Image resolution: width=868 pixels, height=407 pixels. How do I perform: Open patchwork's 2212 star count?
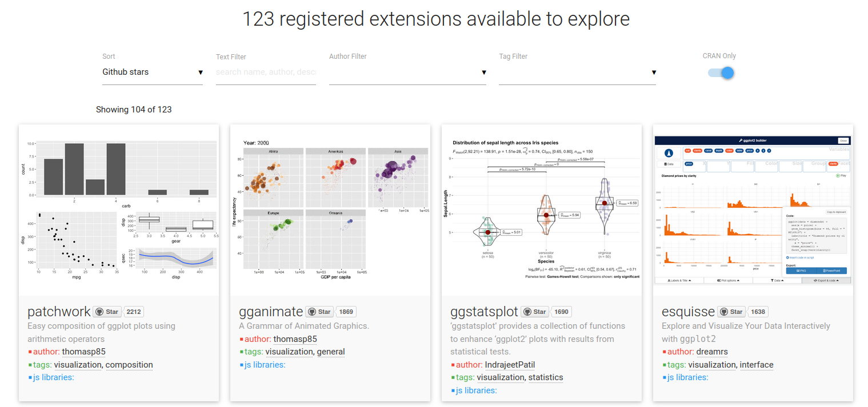134,312
